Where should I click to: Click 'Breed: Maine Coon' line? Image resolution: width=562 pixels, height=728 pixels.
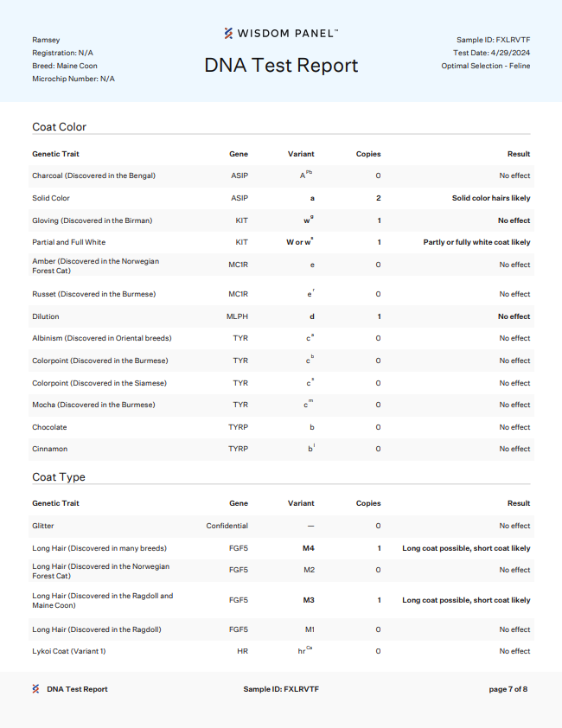[65, 66]
